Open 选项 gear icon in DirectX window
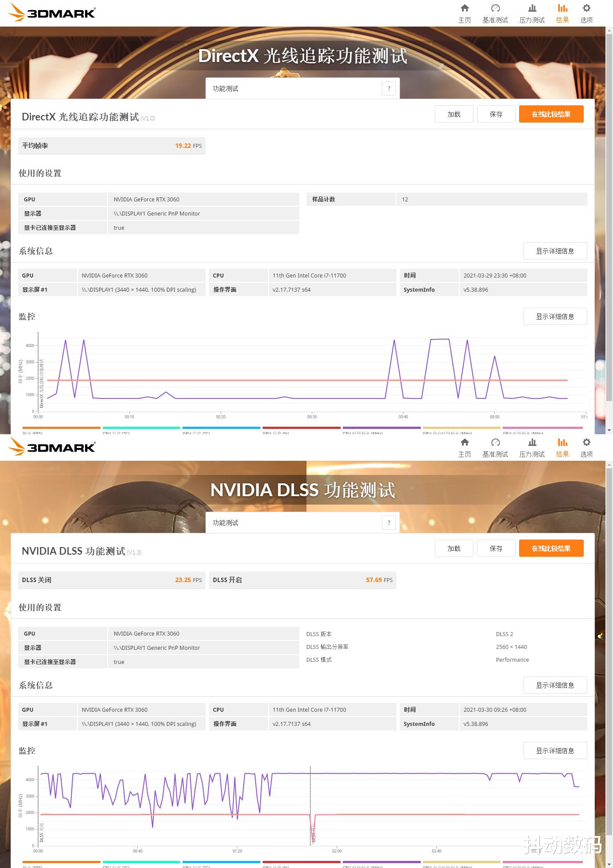The height and width of the screenshot is (868, 613). click(586, 13)
